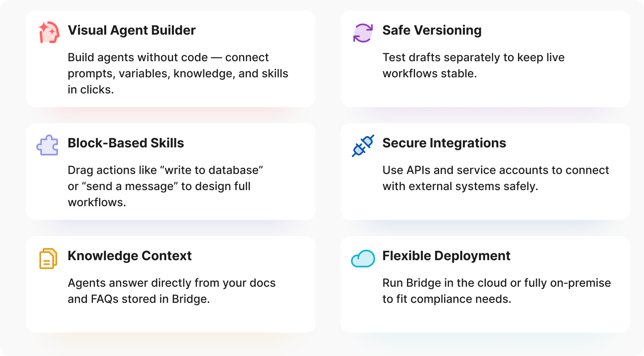
Task: Click the Secure Integrations plug icon
Action: tap(363, 145)
